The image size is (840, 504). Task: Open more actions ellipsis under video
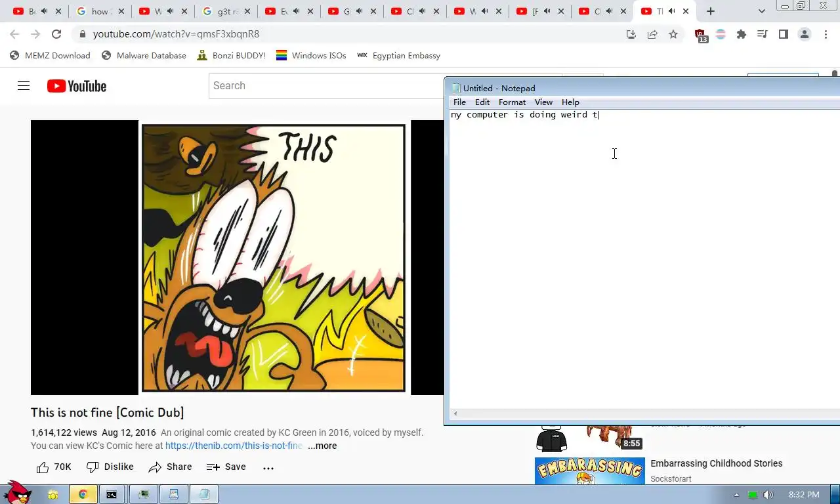268,468
